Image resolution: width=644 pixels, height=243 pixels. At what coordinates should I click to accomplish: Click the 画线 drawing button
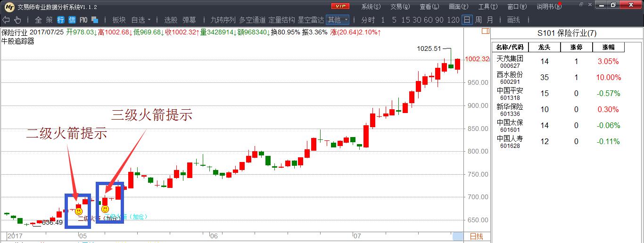(513, 20)
